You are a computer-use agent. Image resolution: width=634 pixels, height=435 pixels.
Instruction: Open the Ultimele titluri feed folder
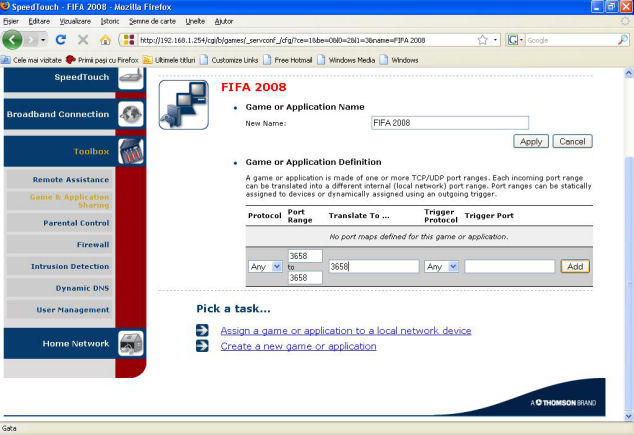(169, 60)
